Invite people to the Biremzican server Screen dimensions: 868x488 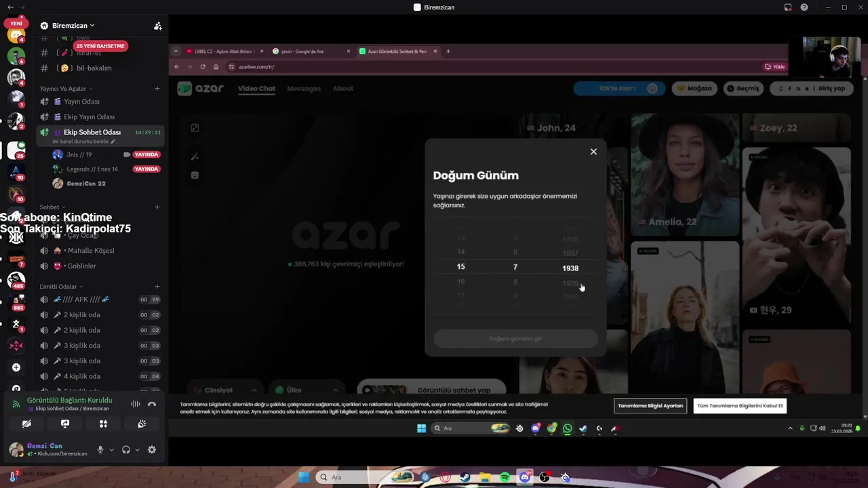point(158,26)
